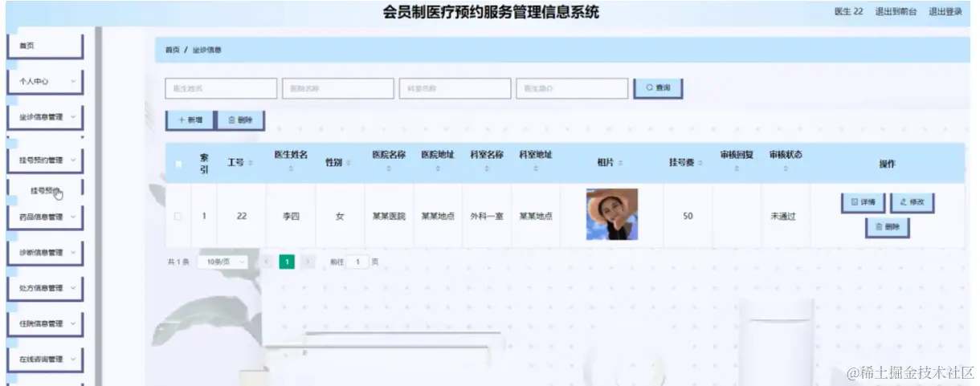The width and height of the screenshot is (980, 386).
Task: Sort by 挂号费 column sort icon
Action: pos(700,164)
